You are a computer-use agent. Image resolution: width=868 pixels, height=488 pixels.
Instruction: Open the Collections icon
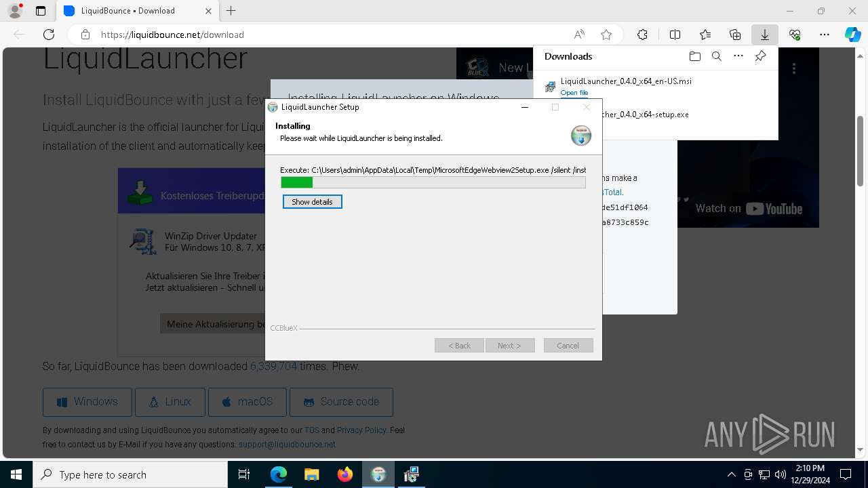click(x=735, y=35)
